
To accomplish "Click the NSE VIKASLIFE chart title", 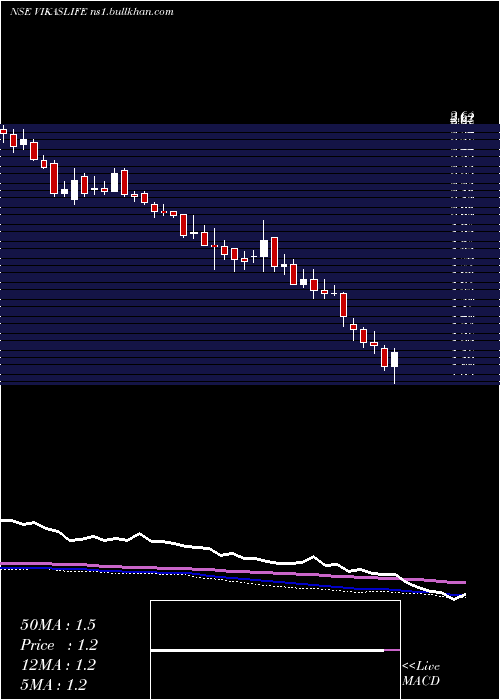I will point(92,12).
